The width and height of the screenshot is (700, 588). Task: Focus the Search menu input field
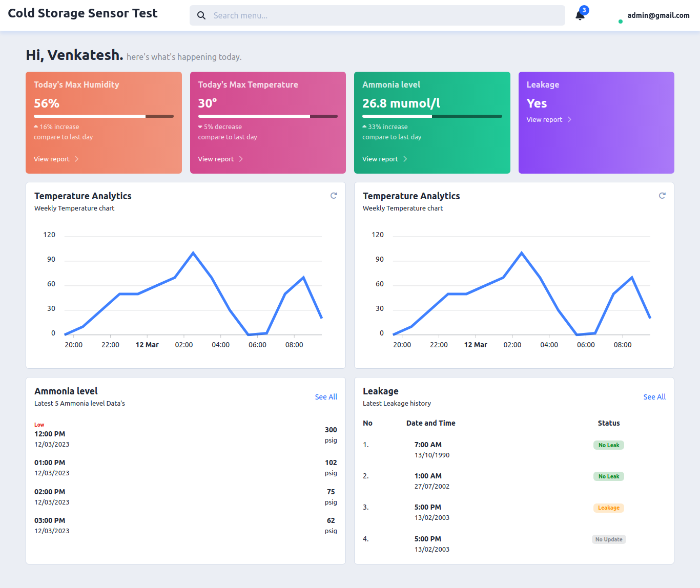click(x=377, y=15)
